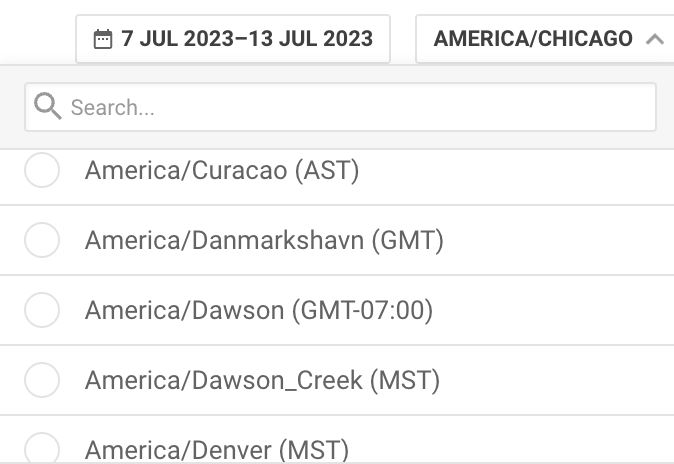674x464 pixels.
Task: Open the 7 JUL 2023–13 JUL 2023 date range picker
Action: click(233, 39)
